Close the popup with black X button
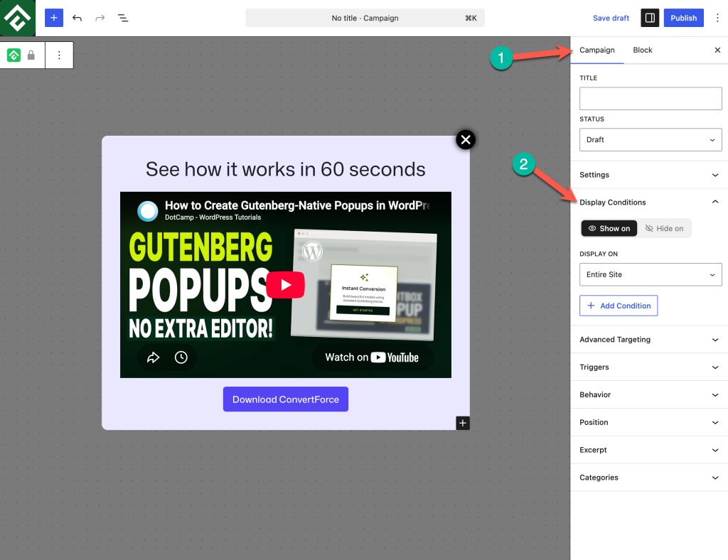 click(466, 139)
